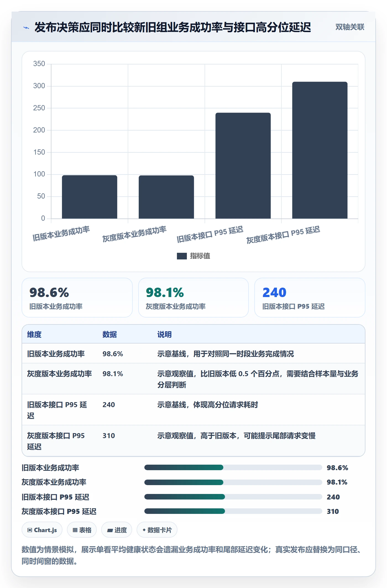Viewport: 387px width, 588px height.
Task: Click the 维度 column header
Action: [x=34, y=334]
